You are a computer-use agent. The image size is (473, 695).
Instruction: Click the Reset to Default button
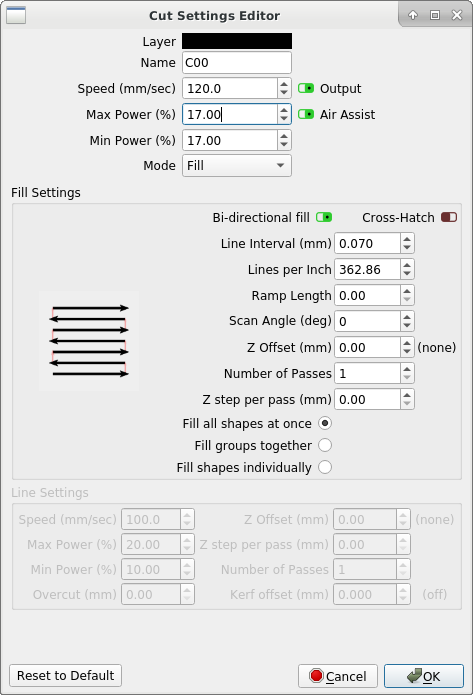[66, 675]
